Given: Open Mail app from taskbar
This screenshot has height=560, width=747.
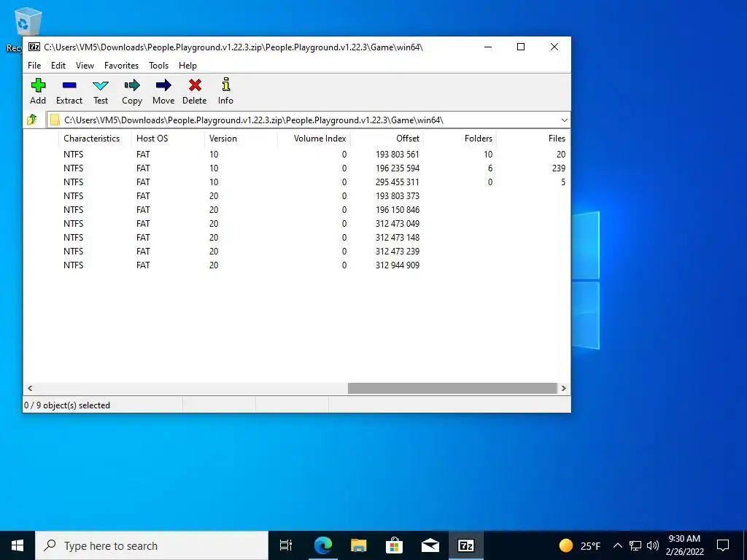Looking at the screenshot, I should pos(430,545).
